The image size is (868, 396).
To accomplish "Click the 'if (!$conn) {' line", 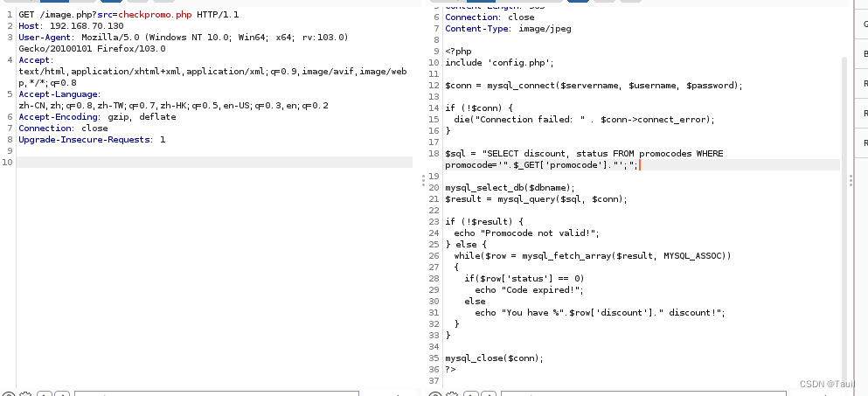I will (x=479, y=108).
